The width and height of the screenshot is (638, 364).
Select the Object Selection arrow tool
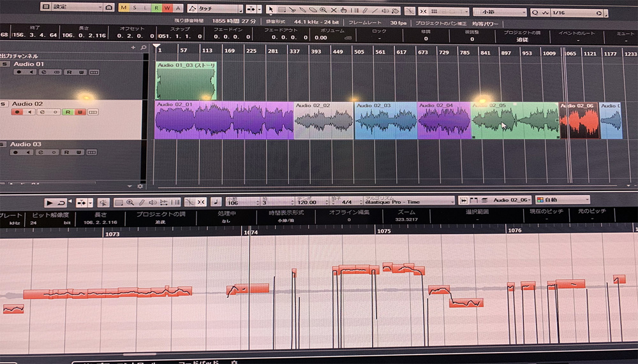[271, 10]
